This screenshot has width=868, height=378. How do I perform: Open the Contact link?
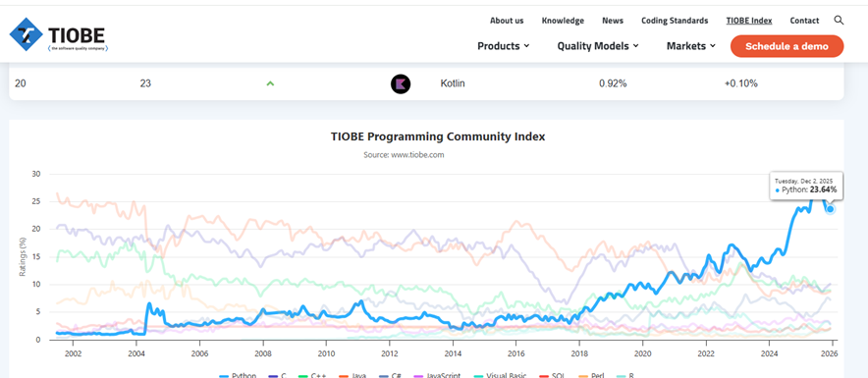coord(804,21)
